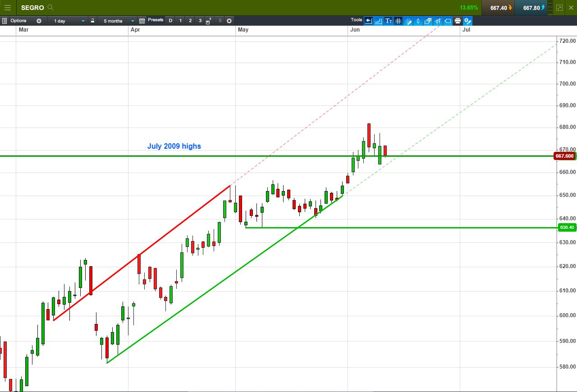577x392 pixels.
Task: Click the 700.00 price axis label
Action: click(x=567, y=84)
